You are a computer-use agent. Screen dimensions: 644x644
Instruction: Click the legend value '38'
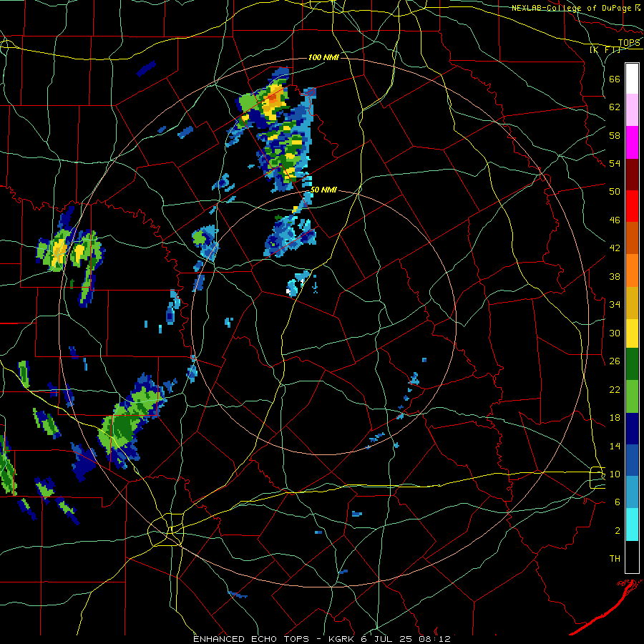click(615, 276)
